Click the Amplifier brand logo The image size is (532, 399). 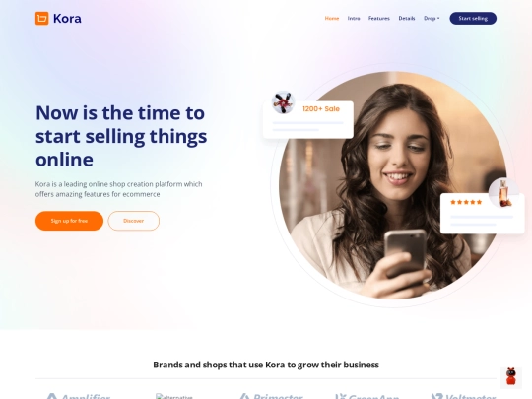point(79,396)
